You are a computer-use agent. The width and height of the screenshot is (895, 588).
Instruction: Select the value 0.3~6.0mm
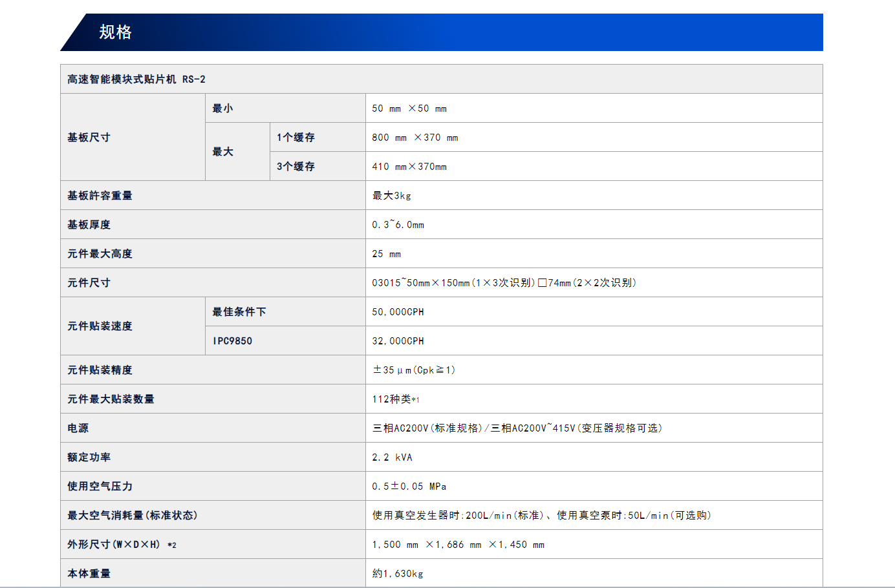[x=398, y=225]
